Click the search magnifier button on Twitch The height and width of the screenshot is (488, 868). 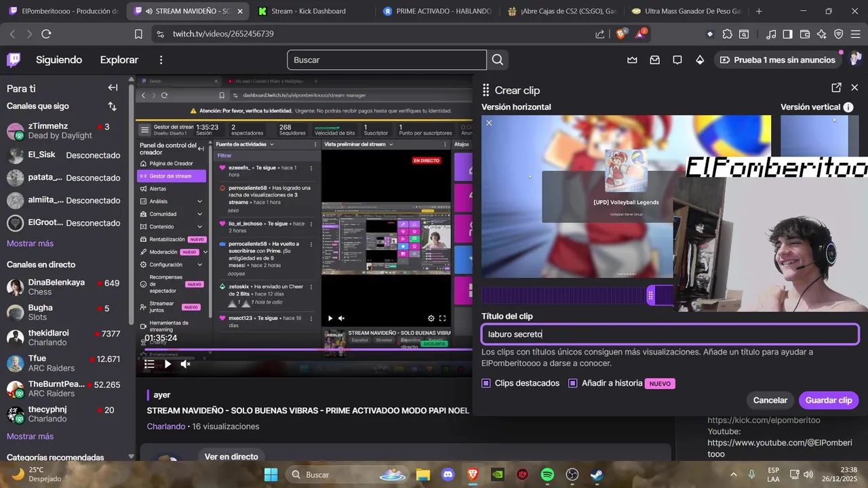tap(498, 60)
